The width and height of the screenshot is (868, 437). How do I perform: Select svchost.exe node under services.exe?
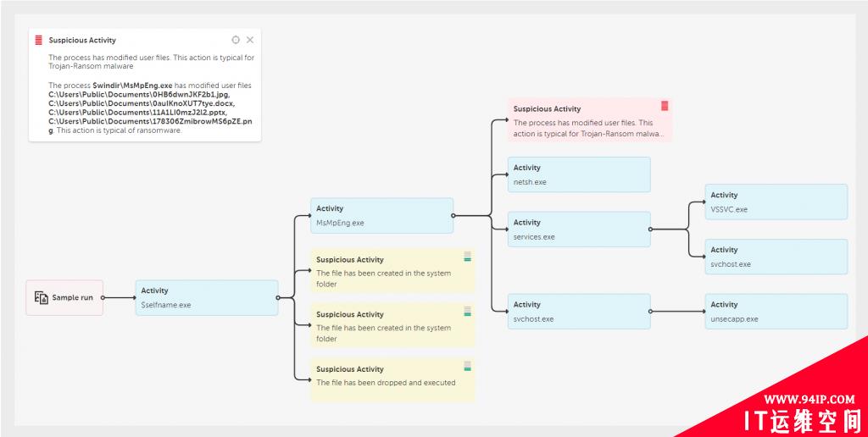click(776, 257)
